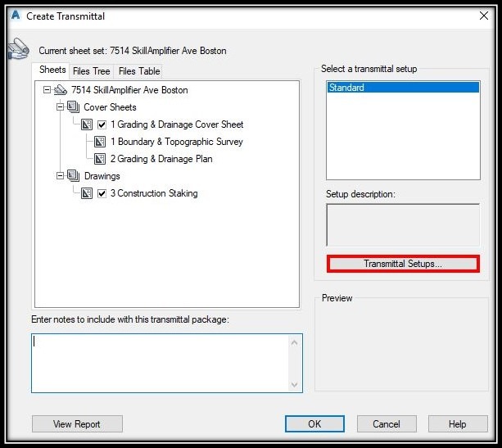Click the notes box scroll up arrow
The height and width of the screenshot is (448, 502).
(294, 342)
